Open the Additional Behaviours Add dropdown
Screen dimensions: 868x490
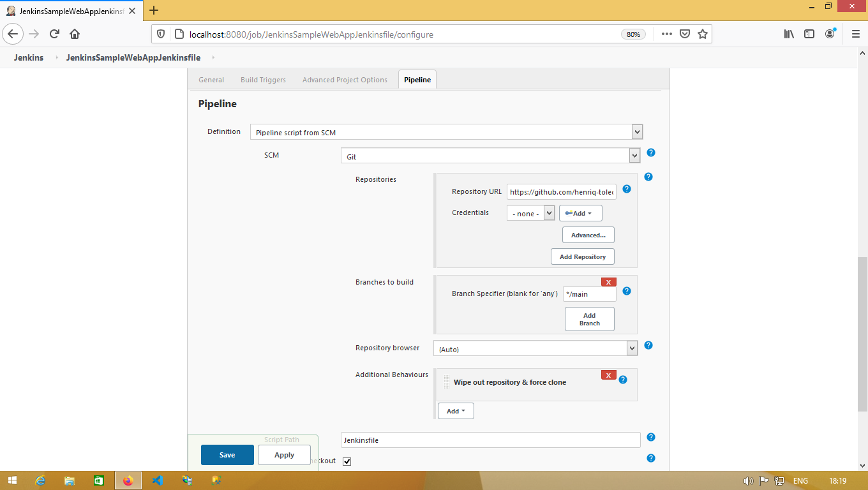coord(456,411)
